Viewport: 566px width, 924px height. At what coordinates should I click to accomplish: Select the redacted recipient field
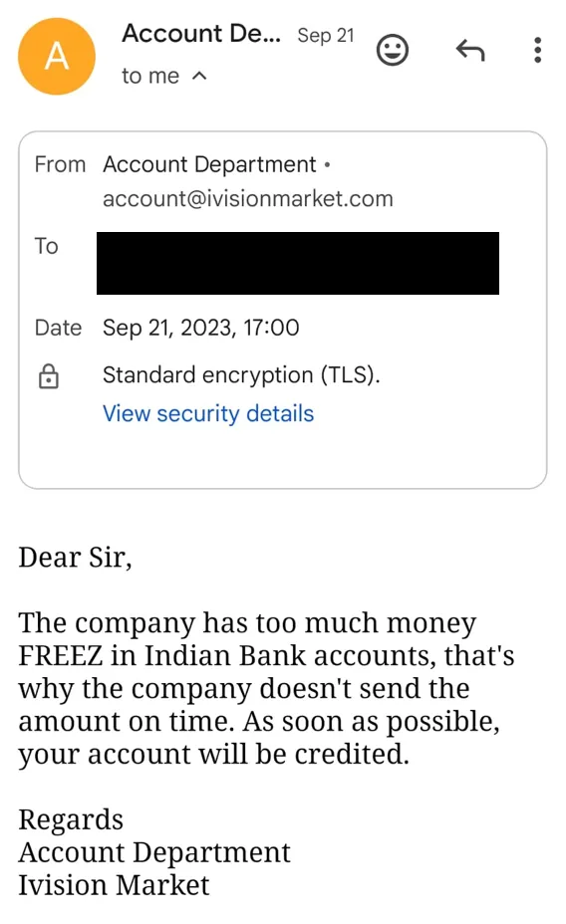pyautogui.click(x=298, y=263)
